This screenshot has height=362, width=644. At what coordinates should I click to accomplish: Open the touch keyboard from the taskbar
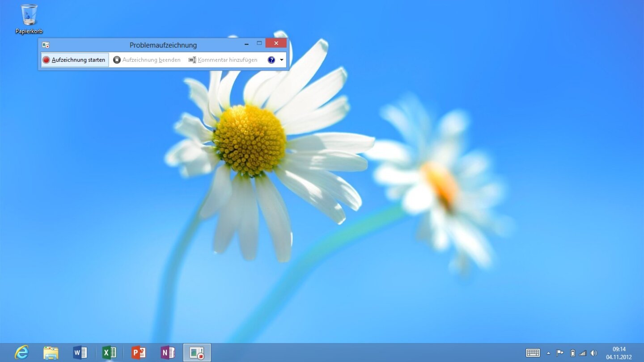pos(533,353)
